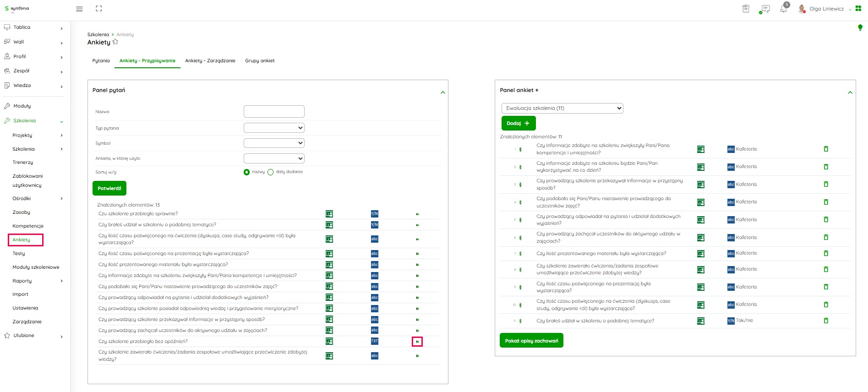Screen dimensions: 868x392
Task: Switch to Ankiety - Zarządzanie tab
Action: pyautogui.click(x=210, y=61)
